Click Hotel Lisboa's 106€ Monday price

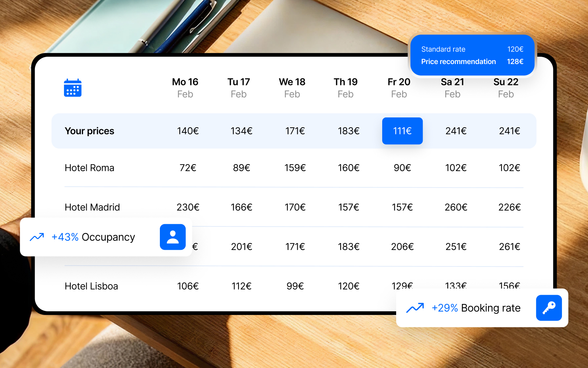coord(188,286)
